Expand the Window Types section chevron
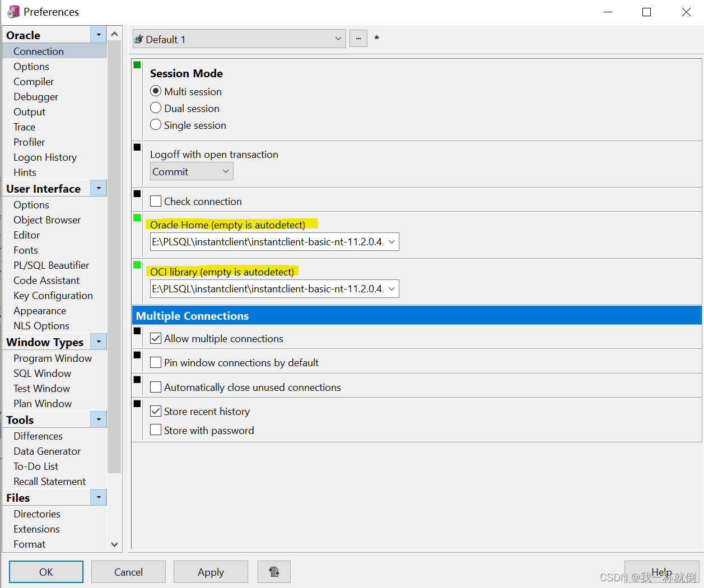The height and width of the screenshot is (588, 704). 98,341
